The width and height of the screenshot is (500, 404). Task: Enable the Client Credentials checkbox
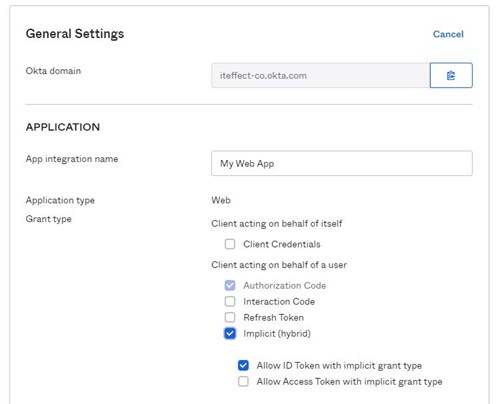point(230,244)
